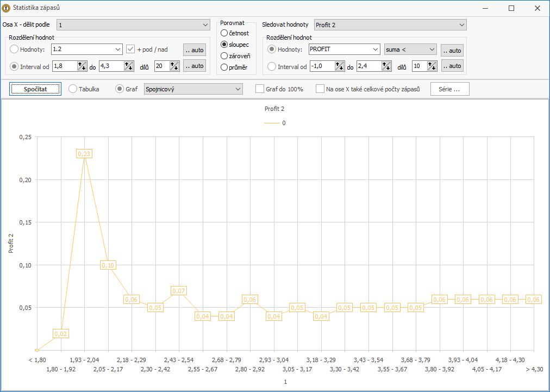Click the '< 1,80' x-axis label
Image resolution: width=550 pixels, height=392 pixels.
click(37, 360)
